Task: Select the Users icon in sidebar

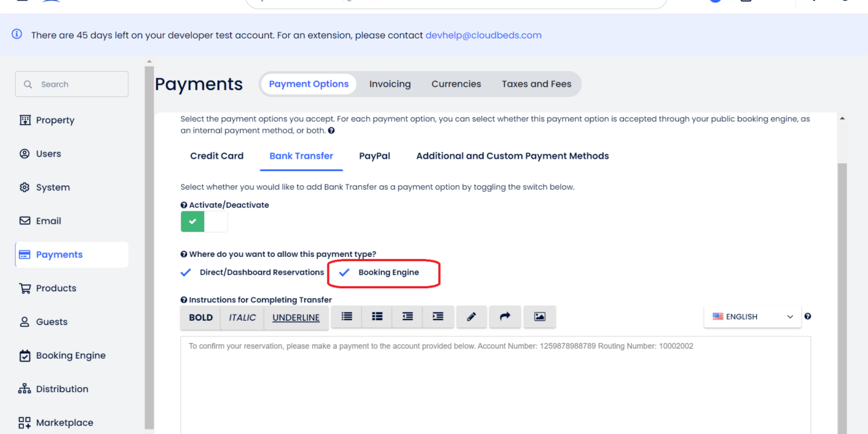Action: coord(48,153)
